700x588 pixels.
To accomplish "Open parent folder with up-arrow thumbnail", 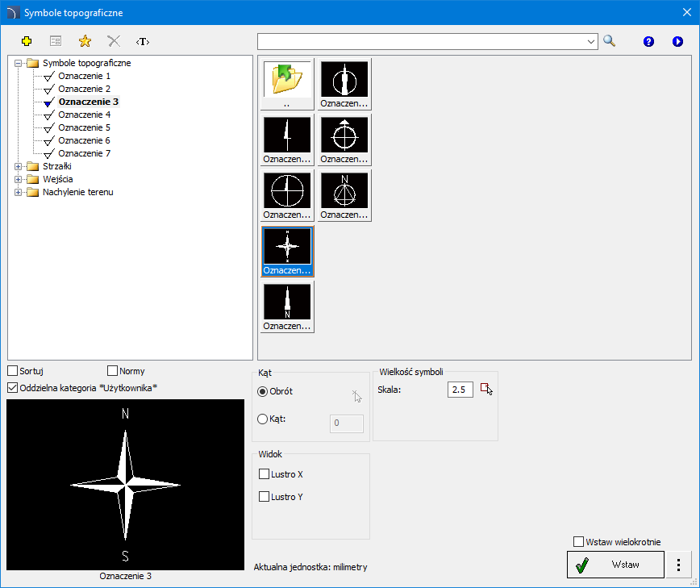I will point(287,84).
